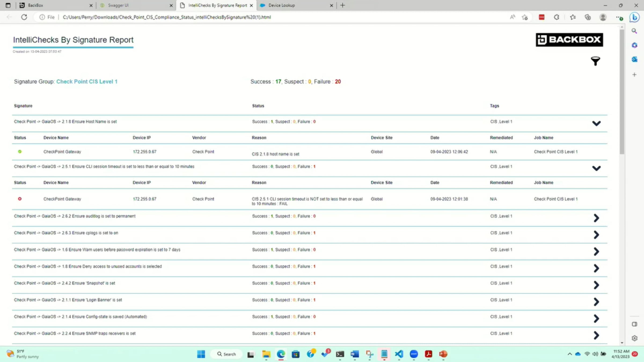Viewport: 644px width, 362px height.
Task: Click the browser refresh button
Action: (24, 17)
